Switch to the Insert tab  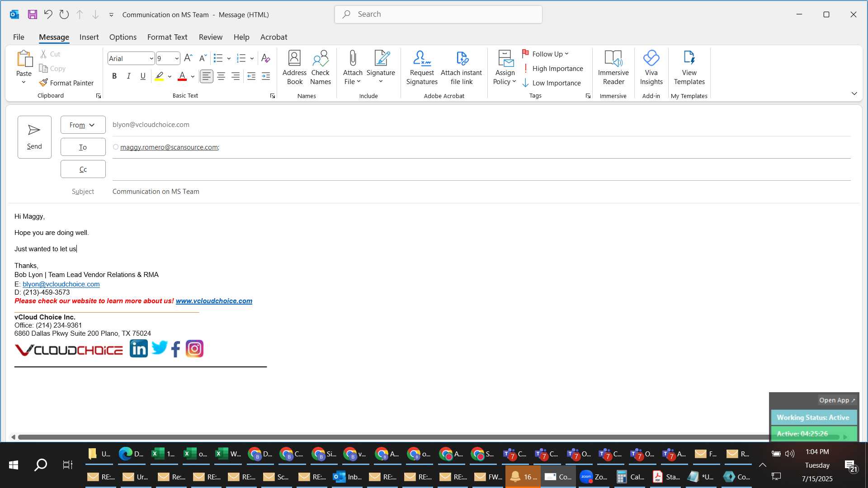coord(89,37)
